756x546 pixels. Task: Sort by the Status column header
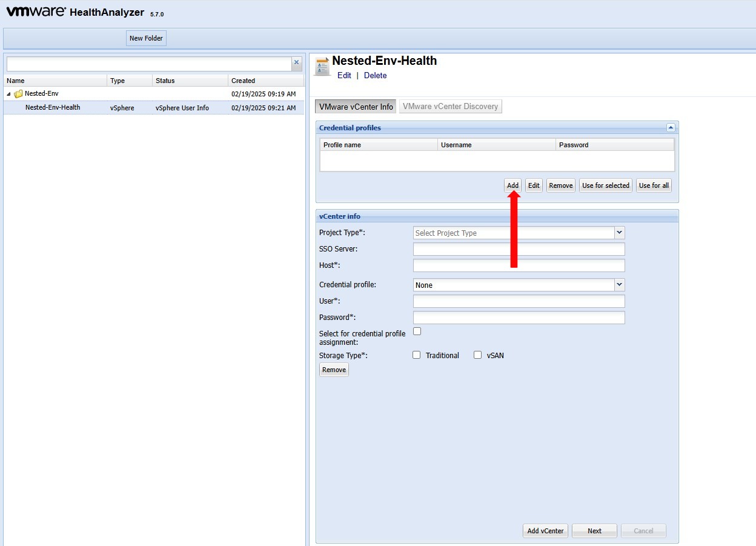(190, 81)
